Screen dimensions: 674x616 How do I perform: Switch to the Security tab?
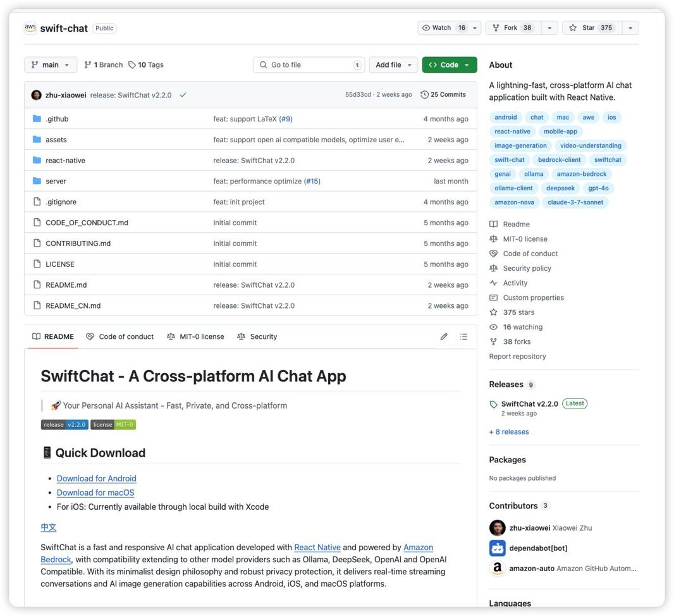coord(257,336)
